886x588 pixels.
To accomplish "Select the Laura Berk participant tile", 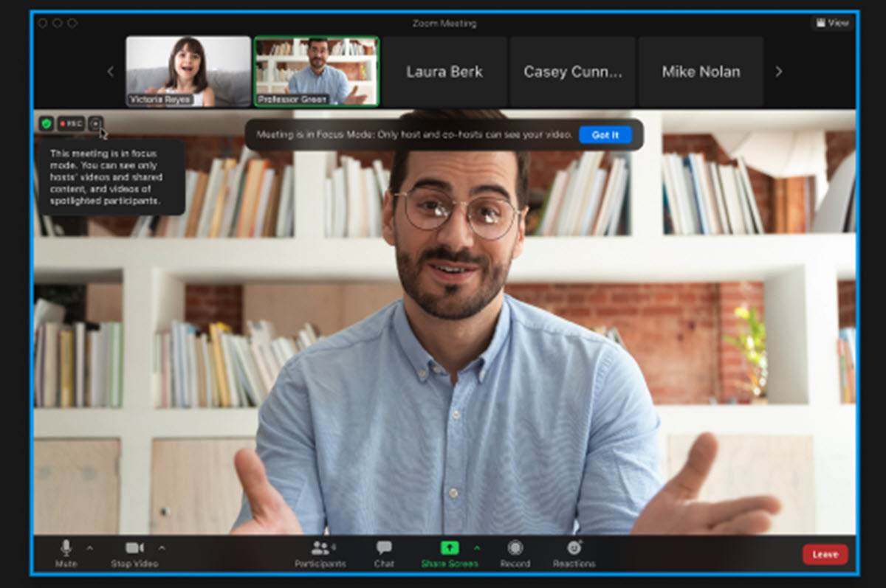I will pyautogui.click(x=444, y=72).
